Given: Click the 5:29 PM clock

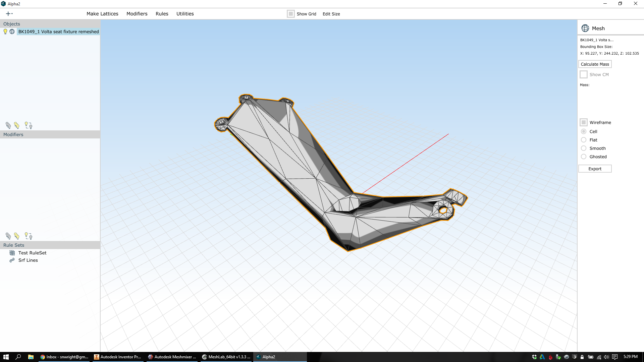Looking at the screenshot, I should coord(631,357).
